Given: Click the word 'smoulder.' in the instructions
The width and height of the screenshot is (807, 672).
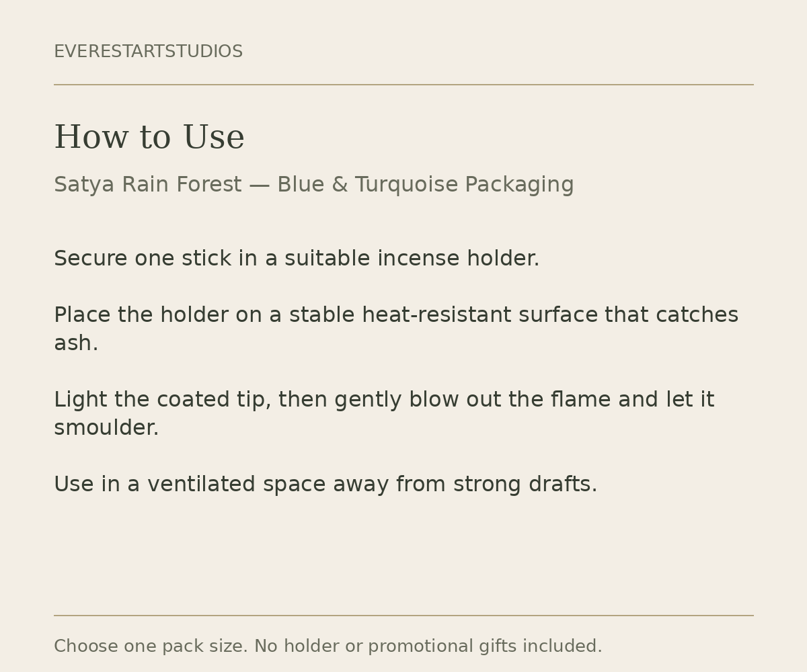Looking at the screenshot, I should coord(106,428).
